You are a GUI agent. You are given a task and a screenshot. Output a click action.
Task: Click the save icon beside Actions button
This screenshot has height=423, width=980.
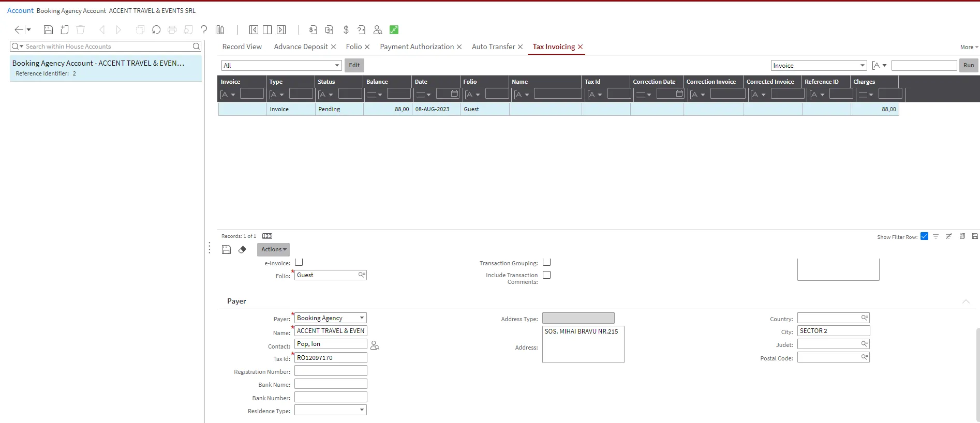(x=226, y=250)
